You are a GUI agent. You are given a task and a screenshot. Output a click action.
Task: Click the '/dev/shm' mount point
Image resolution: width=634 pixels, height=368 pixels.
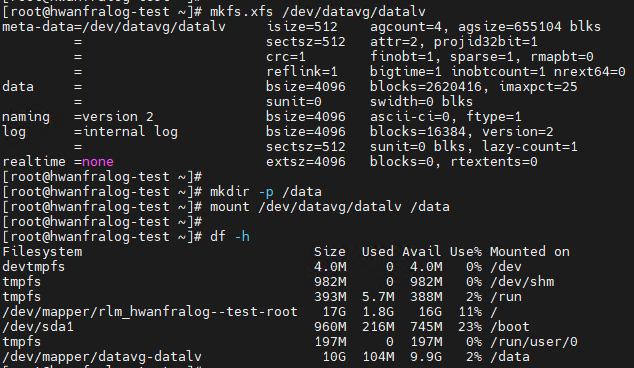tap(522, 281)
